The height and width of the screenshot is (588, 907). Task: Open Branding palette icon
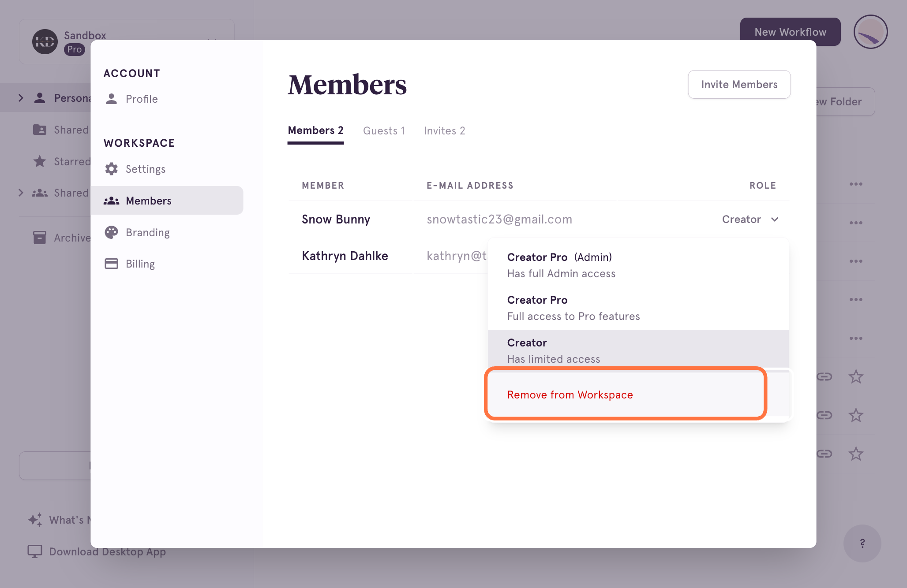point(111,232)
